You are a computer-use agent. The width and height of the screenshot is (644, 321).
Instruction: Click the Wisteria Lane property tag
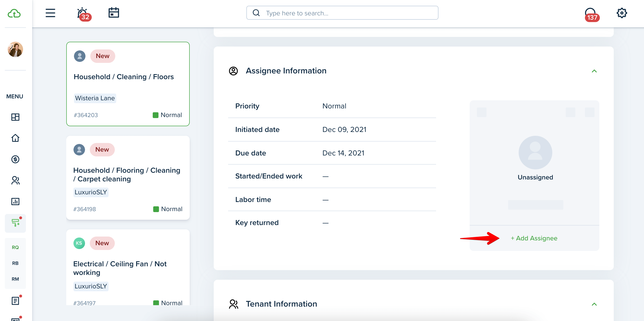(x=95, y=98)
